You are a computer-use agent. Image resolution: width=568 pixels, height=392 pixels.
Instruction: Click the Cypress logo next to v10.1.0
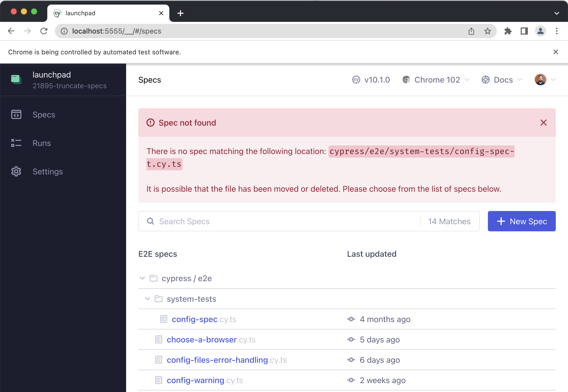point(356,80)
